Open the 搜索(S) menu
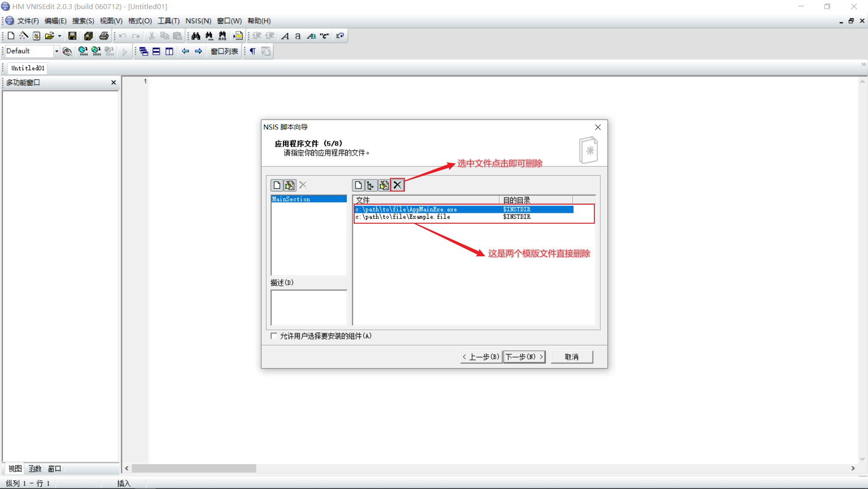868x489 pixels. tap(83, 21)
